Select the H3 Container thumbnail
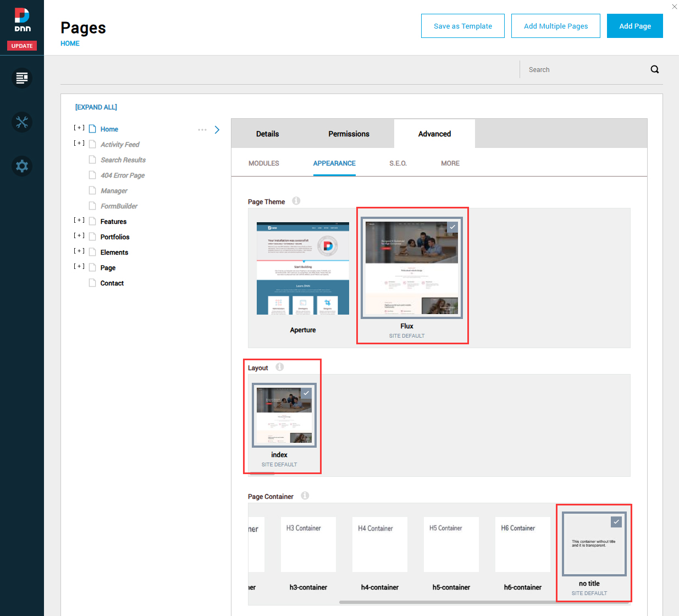 click(x=308, y=544)
